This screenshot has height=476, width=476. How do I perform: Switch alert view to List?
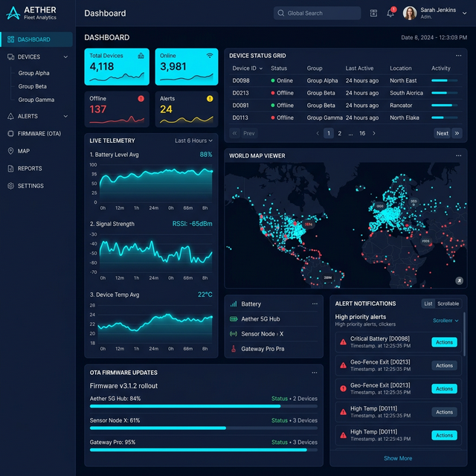pos(428,303)
